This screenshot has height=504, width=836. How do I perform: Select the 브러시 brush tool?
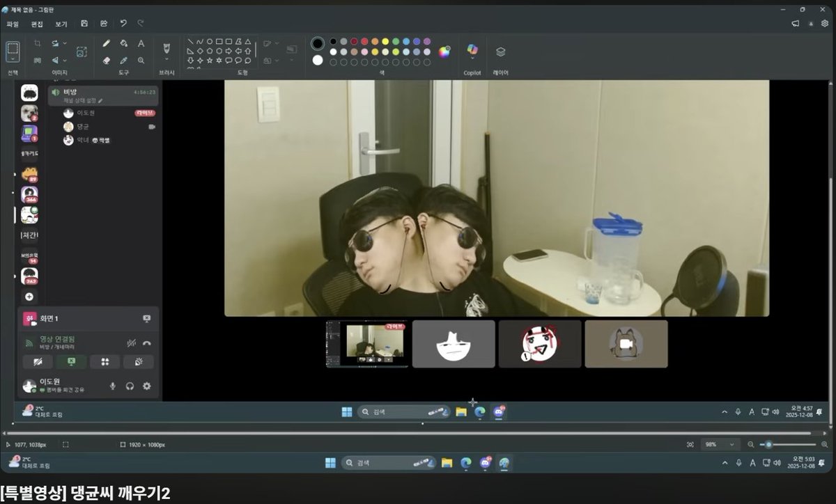(x=167, y=47)
